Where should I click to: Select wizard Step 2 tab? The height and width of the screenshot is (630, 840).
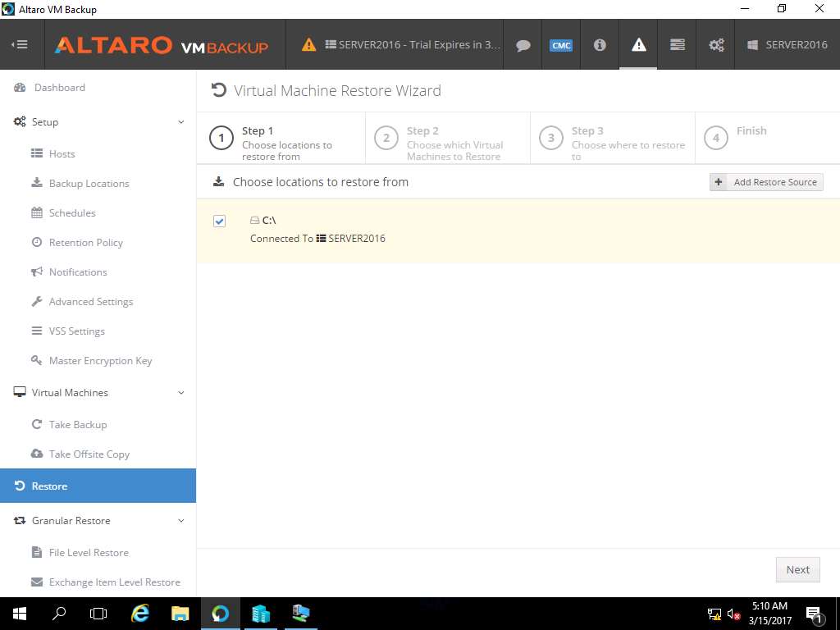pos(448,138)
